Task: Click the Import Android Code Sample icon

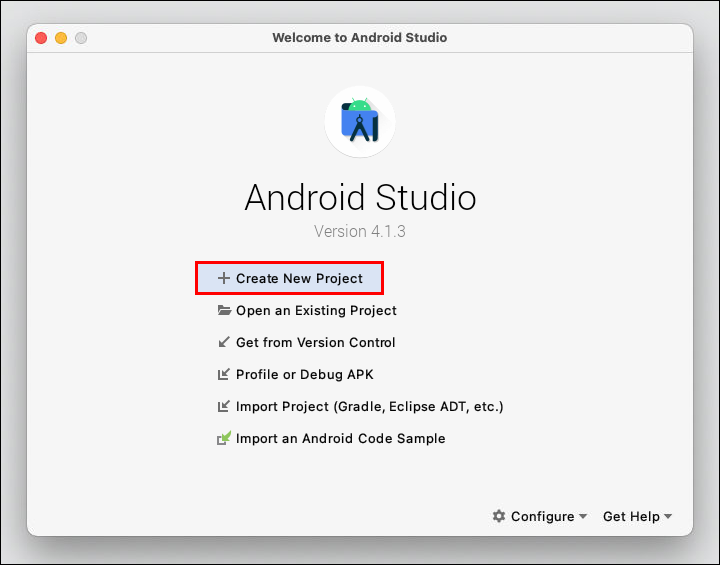Action: 224,438
